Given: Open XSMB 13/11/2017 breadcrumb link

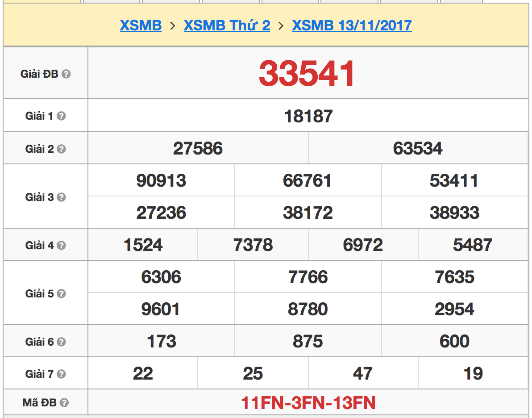Looking at the screenshot, I should point(352,25).
